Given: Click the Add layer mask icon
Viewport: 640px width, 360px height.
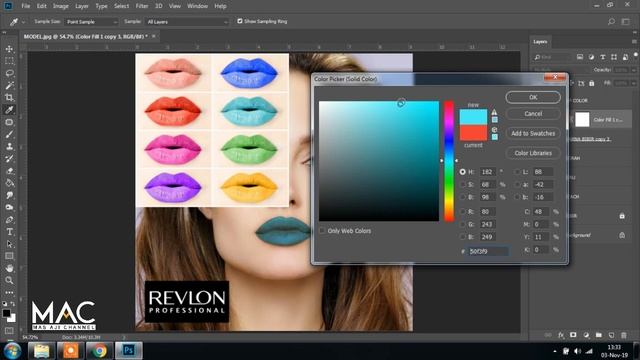Looking at the screenshot, I should click(x=573, y=335).
